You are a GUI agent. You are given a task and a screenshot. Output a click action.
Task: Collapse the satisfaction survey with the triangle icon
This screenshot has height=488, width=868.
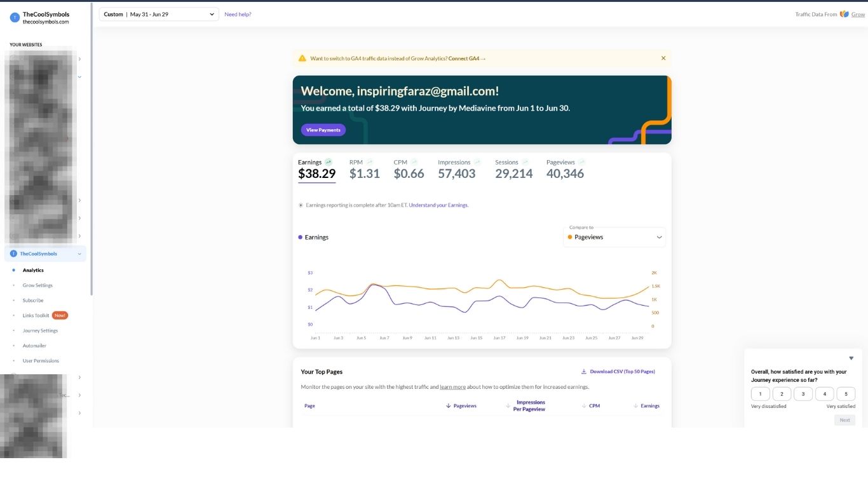pyautogui.click(x=851, y=358)
